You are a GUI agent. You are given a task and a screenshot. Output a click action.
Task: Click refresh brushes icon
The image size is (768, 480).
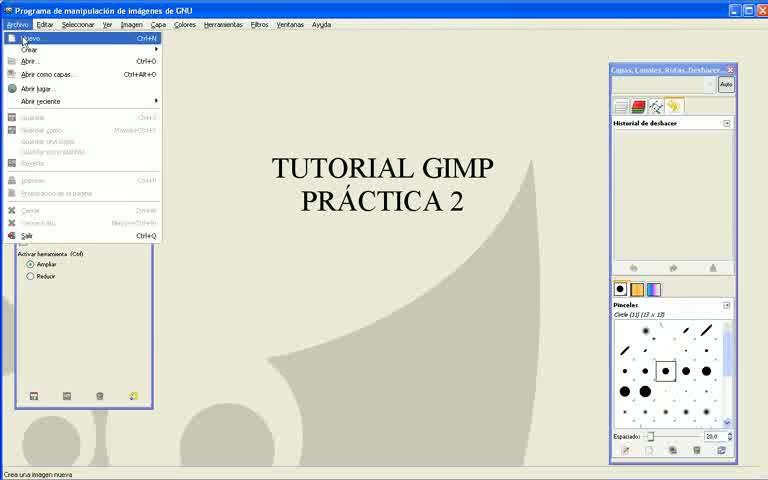click(x=721, y=451)
